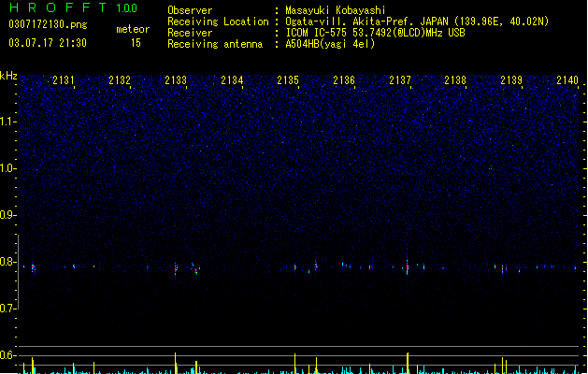This screenshot has width=588, height=374.
Task: Click the 2140 time marker label
Action: 567,80
